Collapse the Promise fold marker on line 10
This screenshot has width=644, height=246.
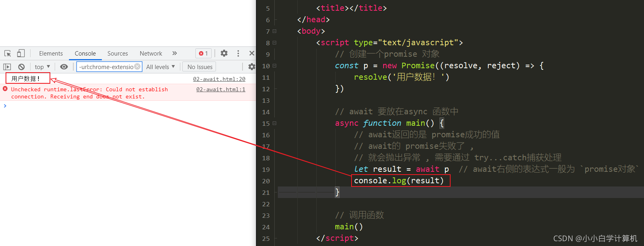[274, 65]
